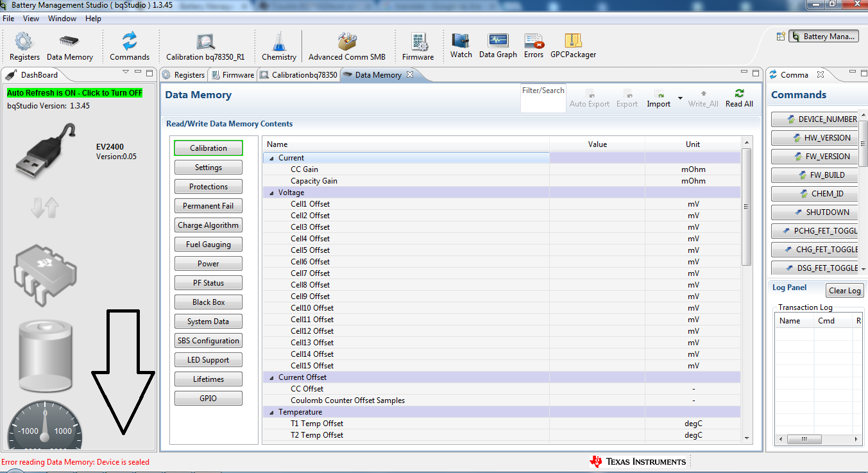This screenshot has width=868, height=473.
Task: Open the View menu
Action: tap(31, 19)
